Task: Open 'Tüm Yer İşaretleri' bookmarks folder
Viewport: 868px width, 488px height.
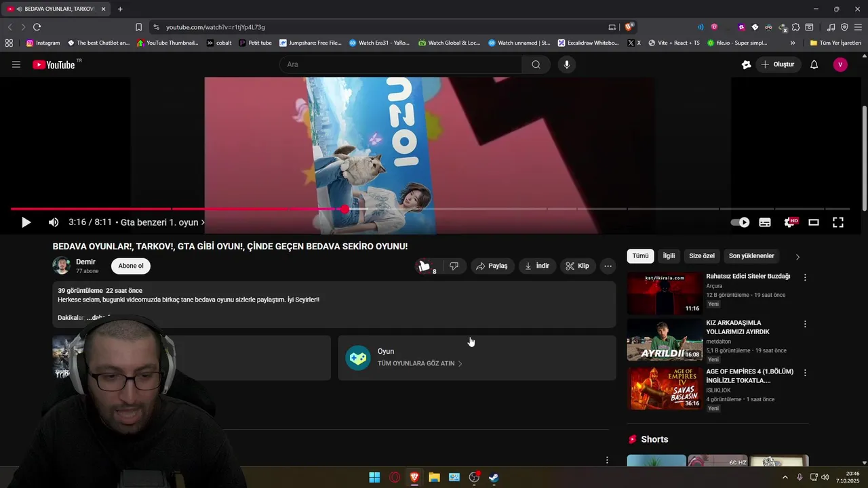Action: [x=835, y=43]
